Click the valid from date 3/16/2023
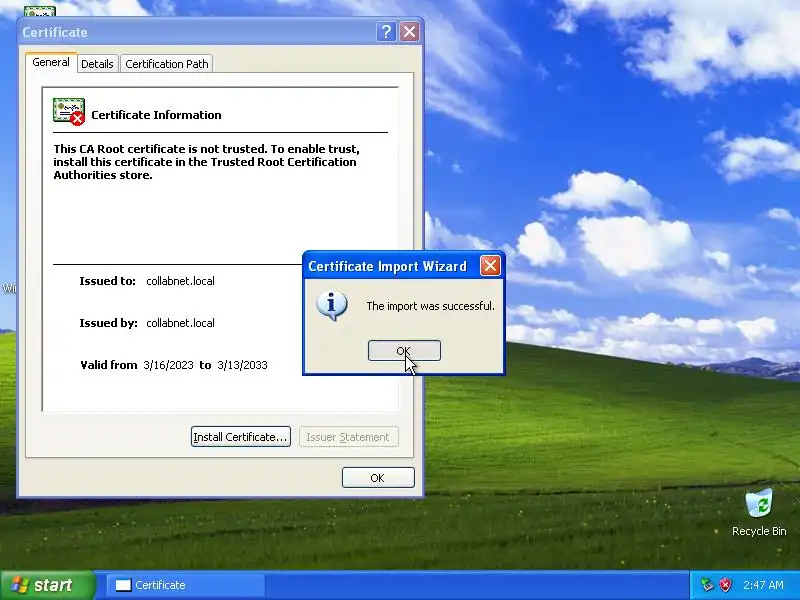The height and width of the screenshot is (600, 800). click(168, 365)
